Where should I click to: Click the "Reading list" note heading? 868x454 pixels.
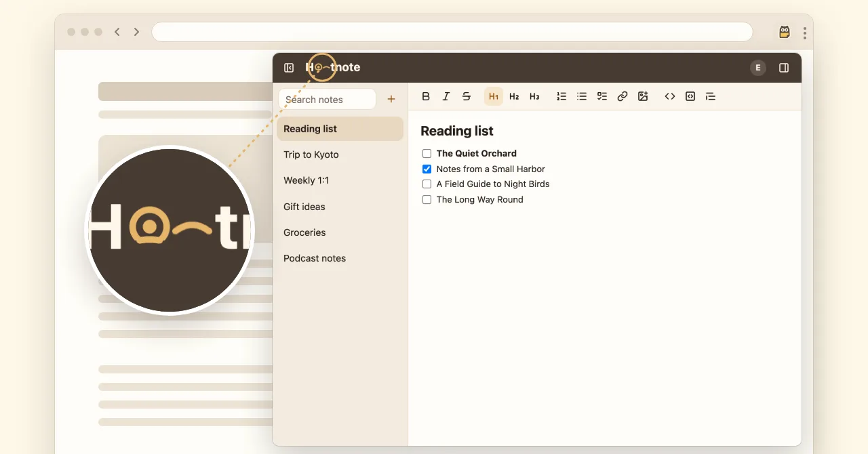coord(457,131)
